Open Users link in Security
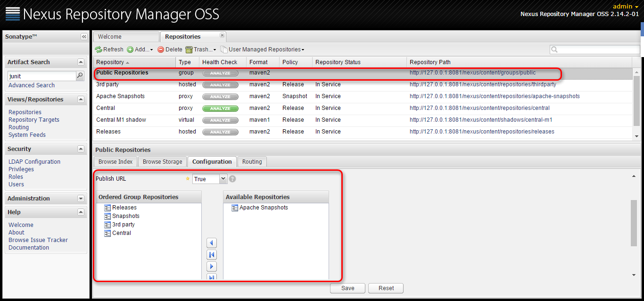This screenshot has height=301, width=644. (17, 184)
